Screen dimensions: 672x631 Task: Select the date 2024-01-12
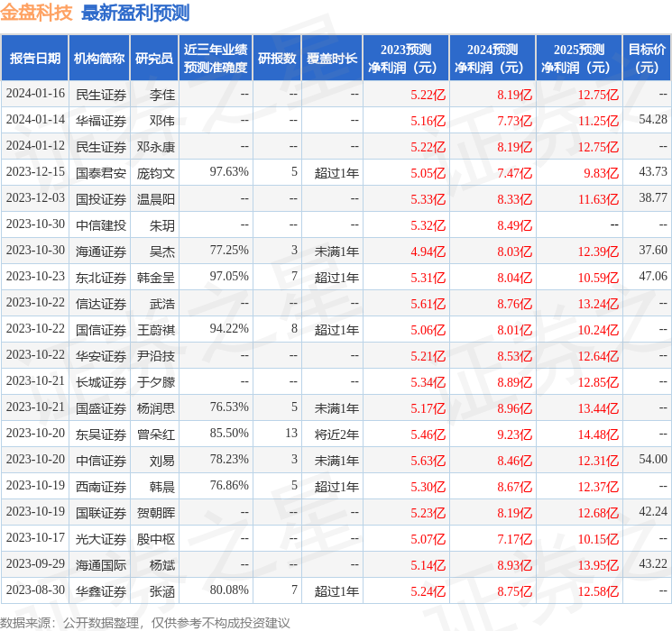click(35, 146)
